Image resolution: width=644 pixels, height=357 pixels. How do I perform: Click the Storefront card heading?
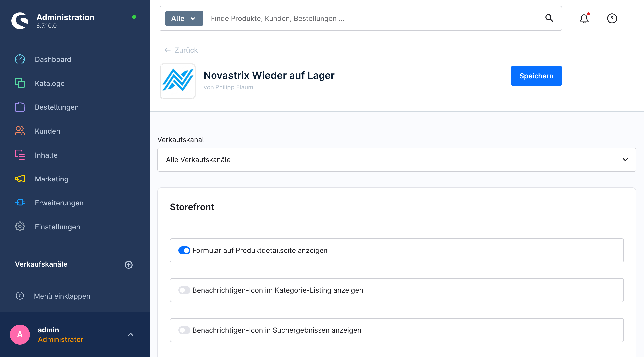(192, 207)
